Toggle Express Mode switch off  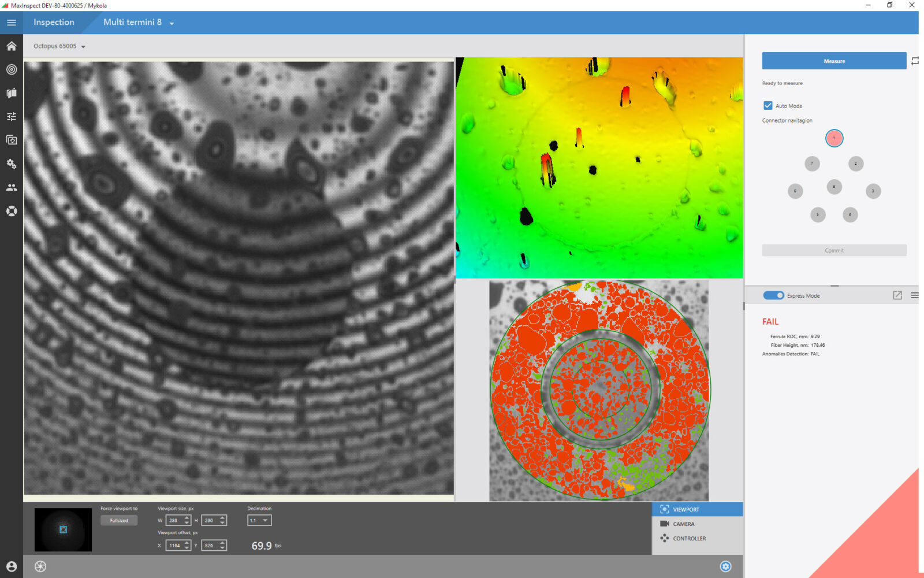click(x=773, y=295)
